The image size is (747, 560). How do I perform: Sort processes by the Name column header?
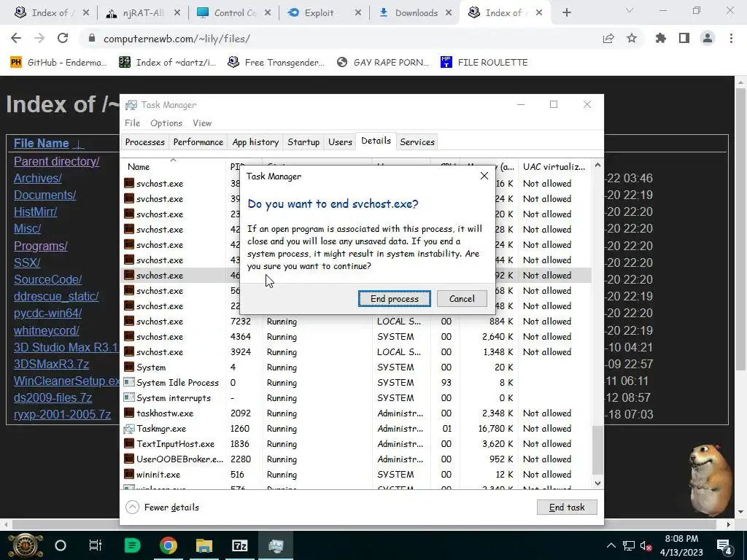pyautogui.click(x=173, y=167)
